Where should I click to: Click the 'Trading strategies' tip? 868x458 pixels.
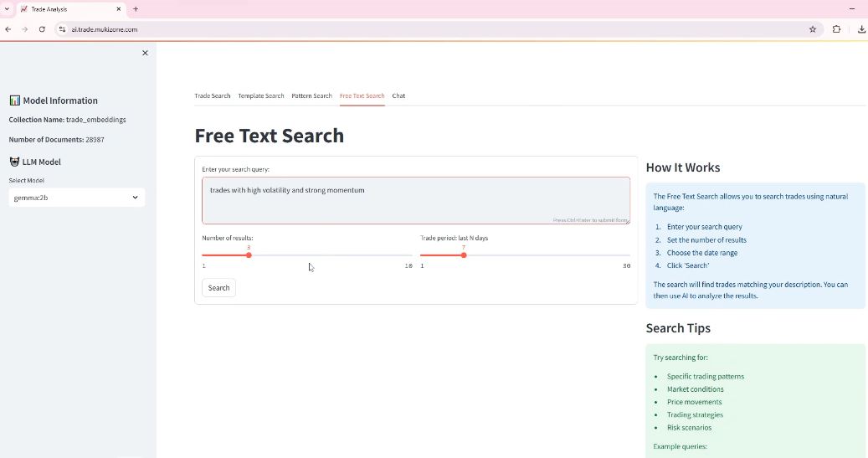pyautogui.click(x=695, y=414)
